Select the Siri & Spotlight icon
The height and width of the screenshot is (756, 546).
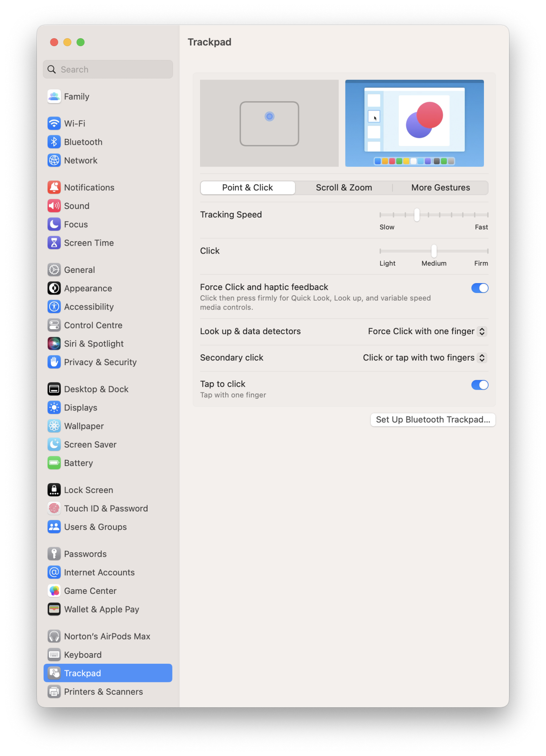pyautogui.click(x=54, y=344)
